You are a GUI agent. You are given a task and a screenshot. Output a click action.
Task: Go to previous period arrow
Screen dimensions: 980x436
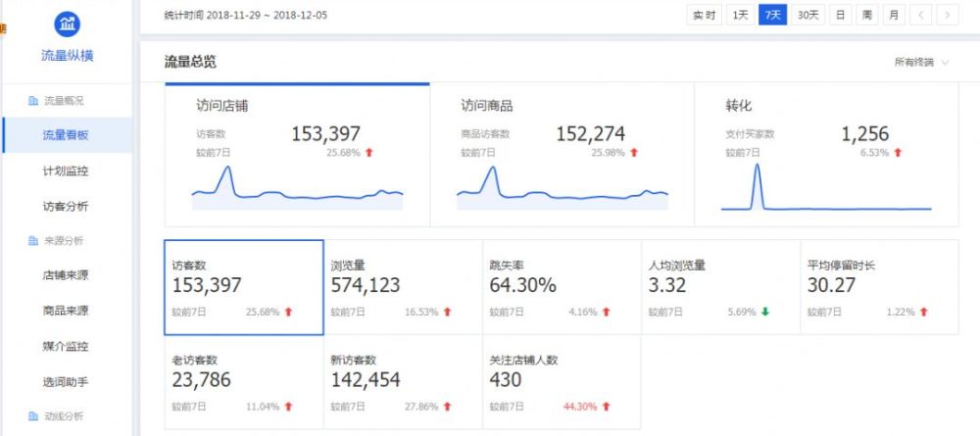tap(922, 15)
